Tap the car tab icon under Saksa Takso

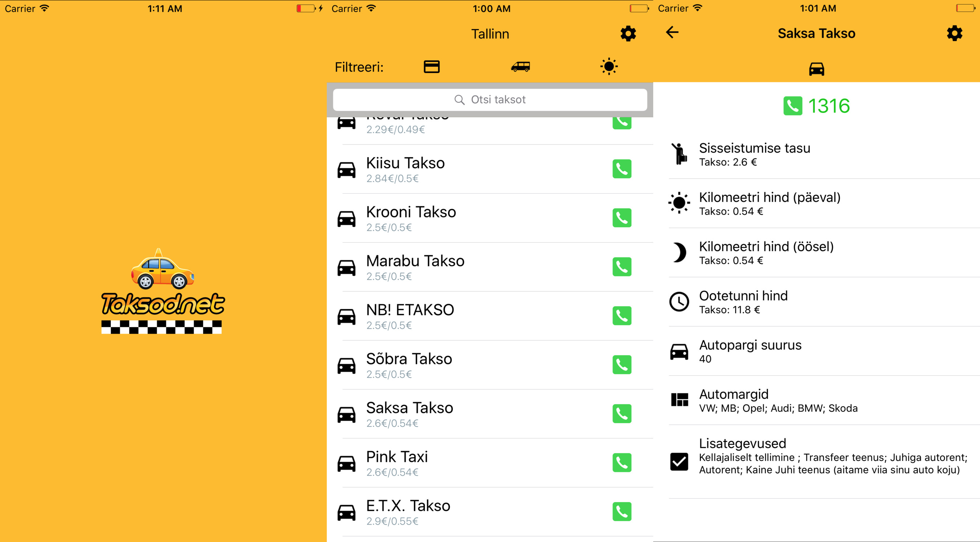click(816, 69)
